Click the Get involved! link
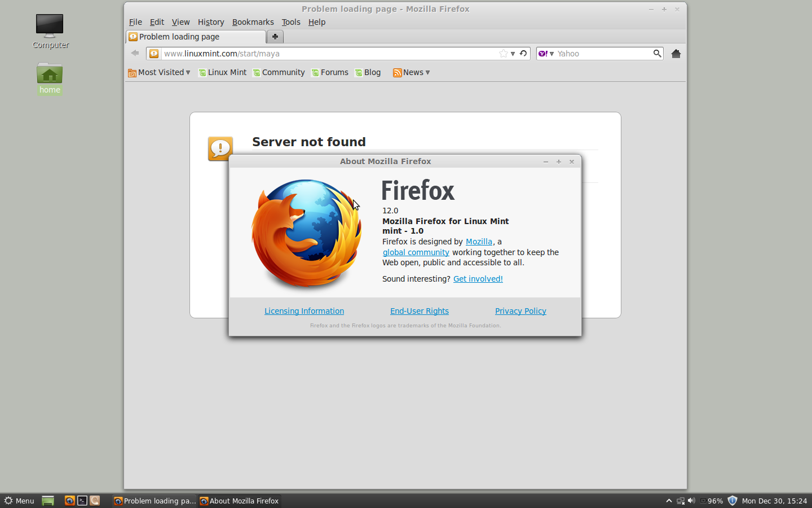Viewport: 812px width, 508px height. point(478,279)
